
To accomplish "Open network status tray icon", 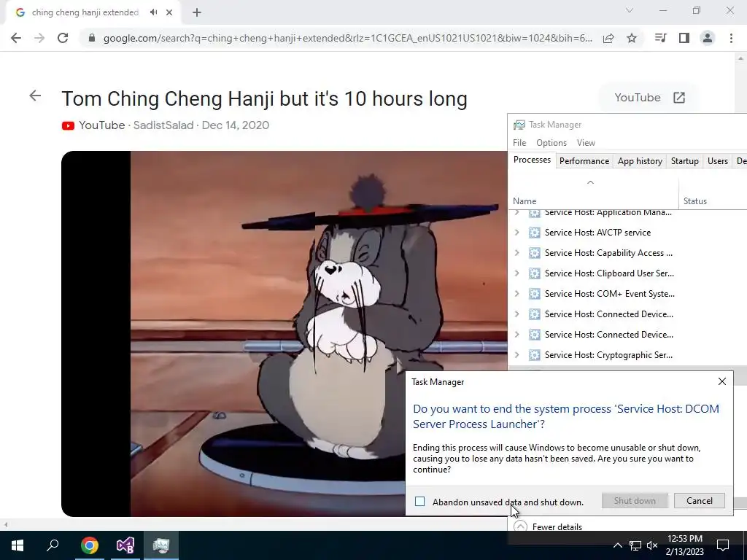I will click(635, 545).
